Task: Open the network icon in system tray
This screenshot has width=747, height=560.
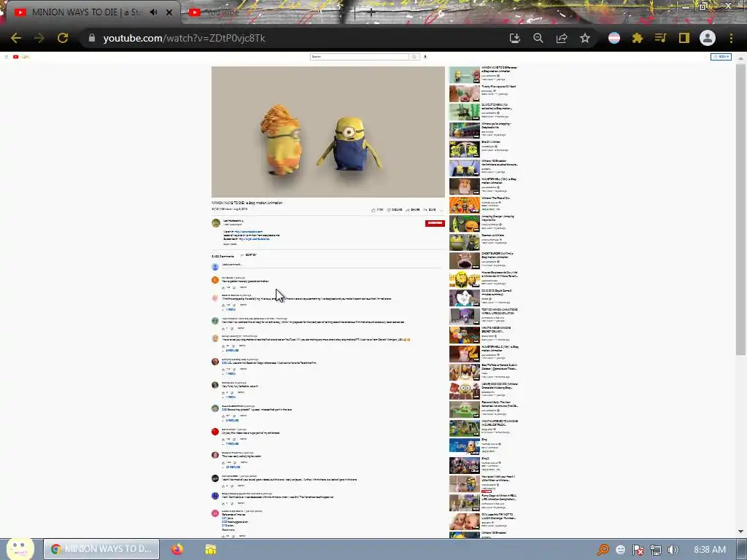Action: [x=656, y=550]
